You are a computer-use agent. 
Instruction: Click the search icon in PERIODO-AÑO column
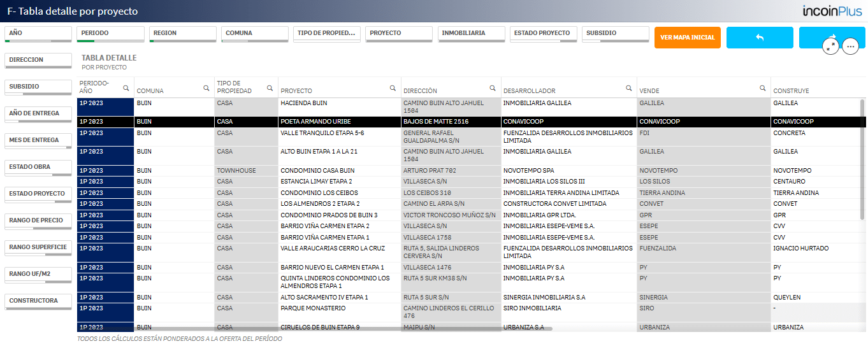(x=126, y=88)
